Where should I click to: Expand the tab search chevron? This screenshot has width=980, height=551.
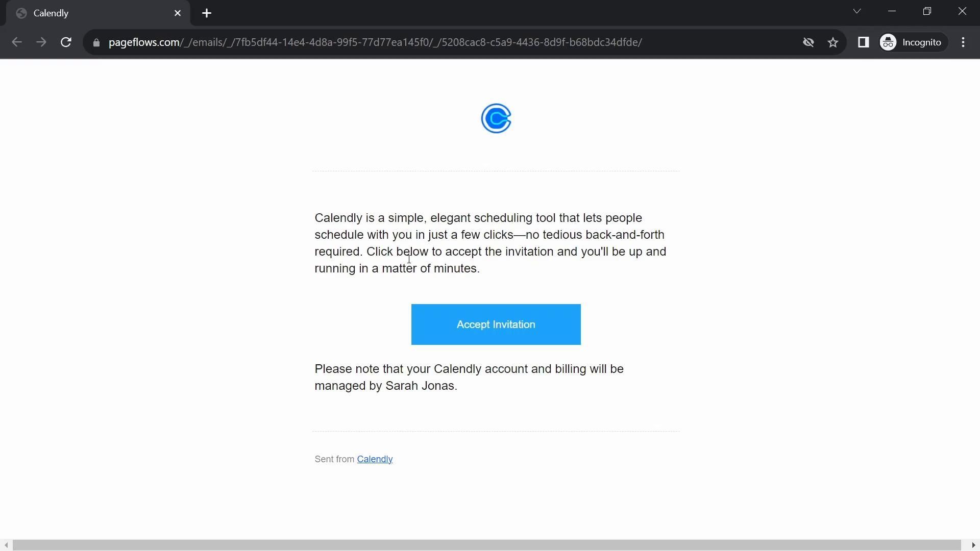click(x=856, y=11)
